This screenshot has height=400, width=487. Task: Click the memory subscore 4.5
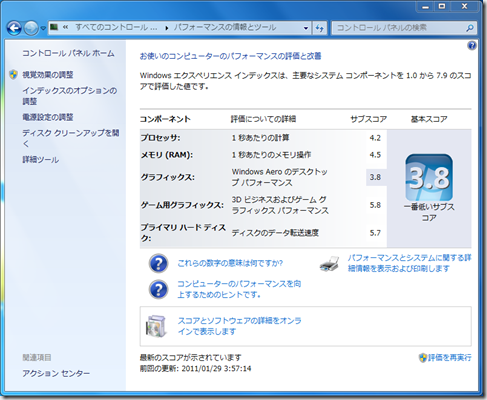(x=375, y=155)
